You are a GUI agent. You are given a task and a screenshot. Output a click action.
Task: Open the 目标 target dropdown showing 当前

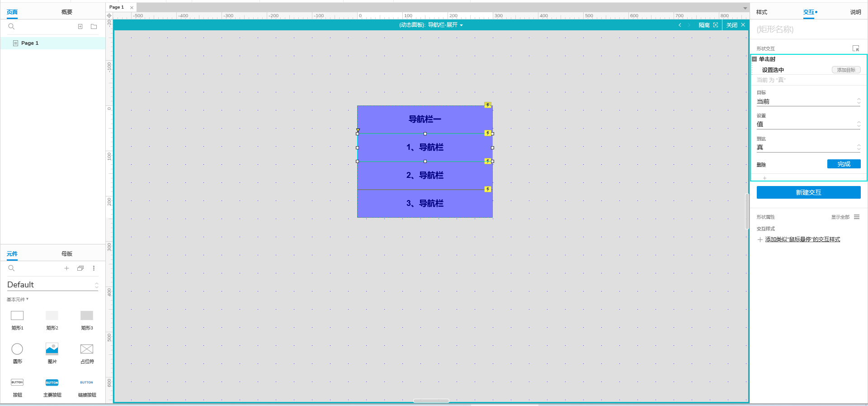point(808,102)
